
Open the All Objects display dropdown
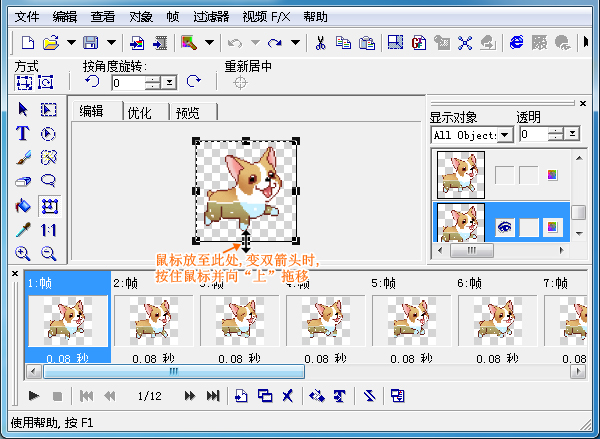[x=505, y=135]
